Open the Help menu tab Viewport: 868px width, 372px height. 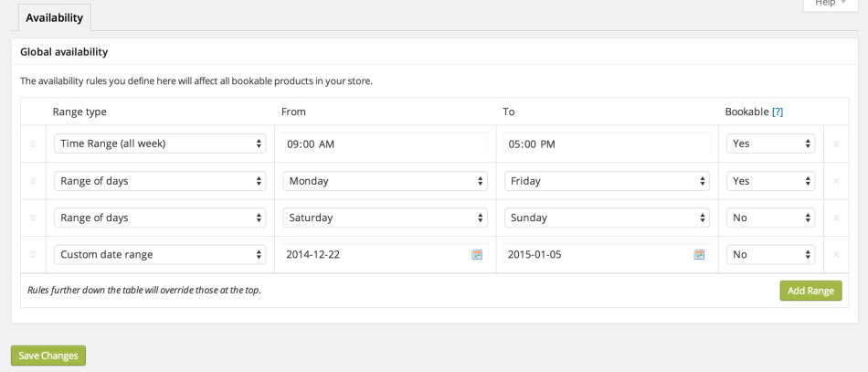tap(830, 5)
